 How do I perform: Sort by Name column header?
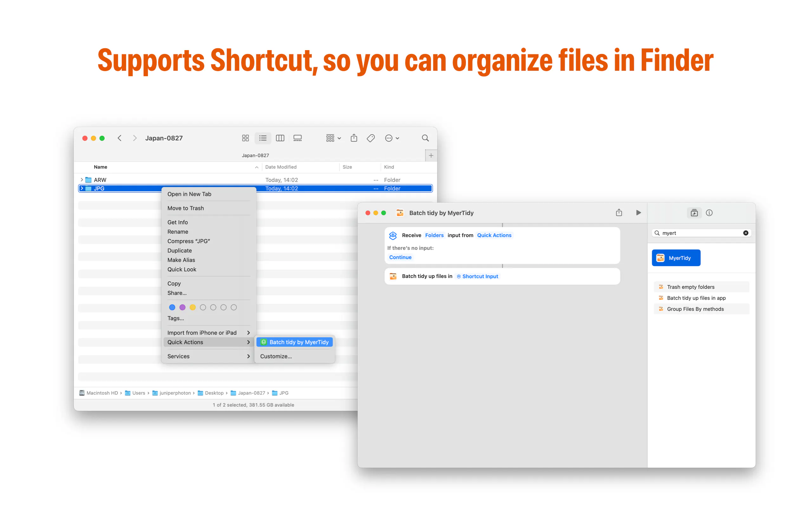point(100,167)
